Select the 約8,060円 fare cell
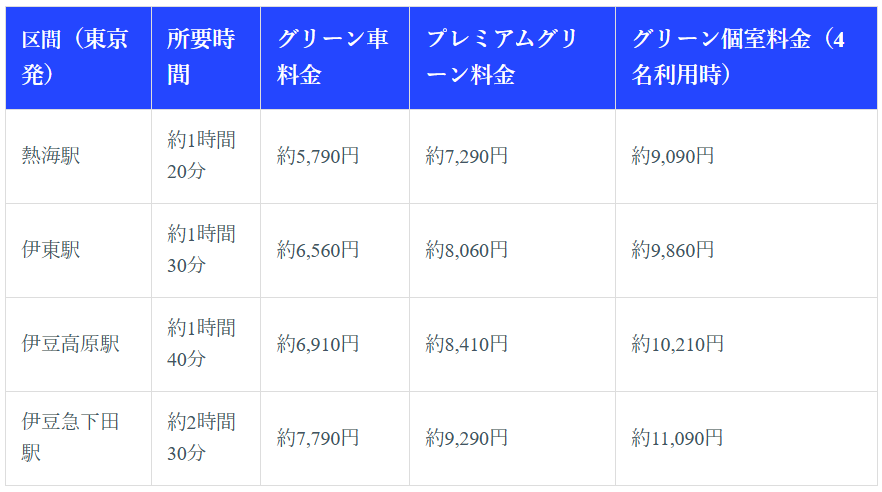This screenshot has width=882, height=492. click(467, 250)
